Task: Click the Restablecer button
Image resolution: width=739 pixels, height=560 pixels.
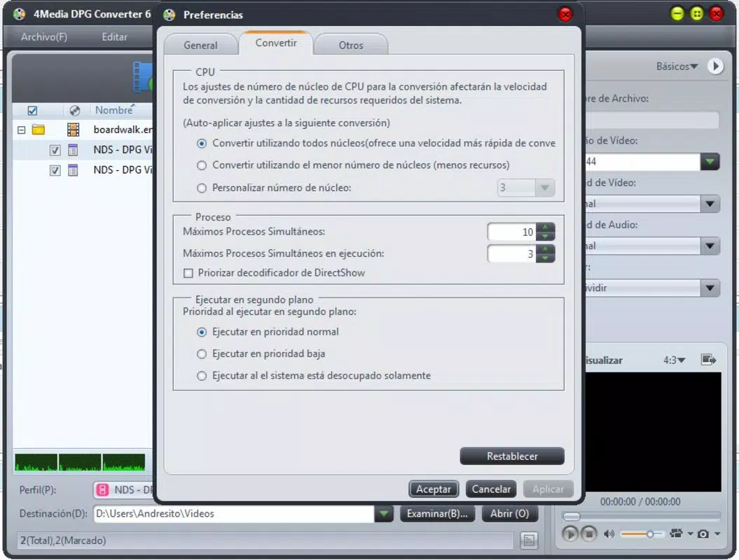Action: pyautogui.click(x=512, y=456)
